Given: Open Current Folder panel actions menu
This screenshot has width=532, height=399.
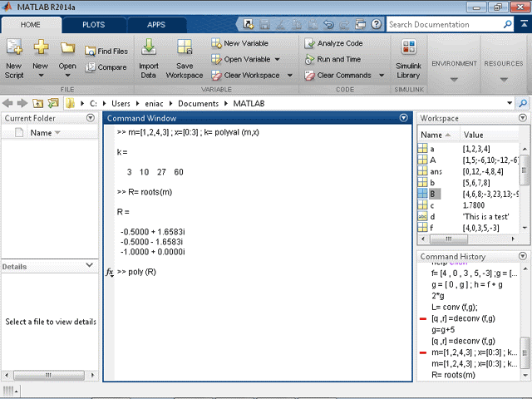Looking at the screenshot, I should point(91,118).
